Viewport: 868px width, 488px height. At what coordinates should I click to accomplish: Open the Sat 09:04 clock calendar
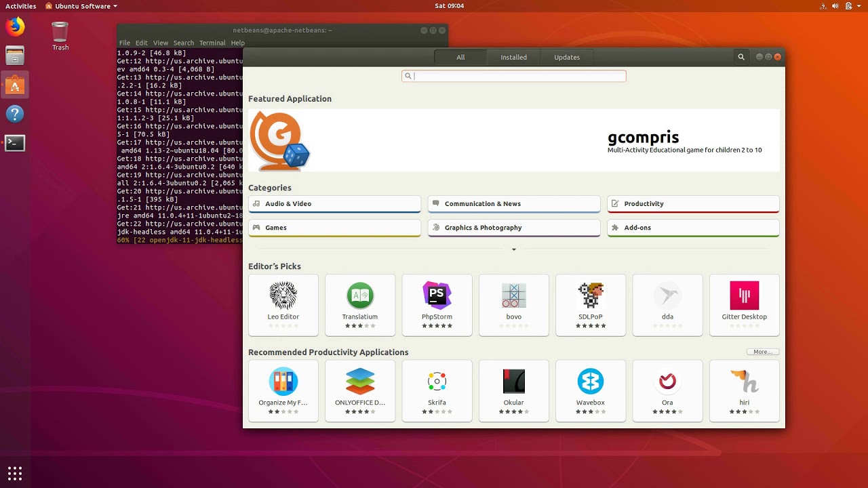449,6
